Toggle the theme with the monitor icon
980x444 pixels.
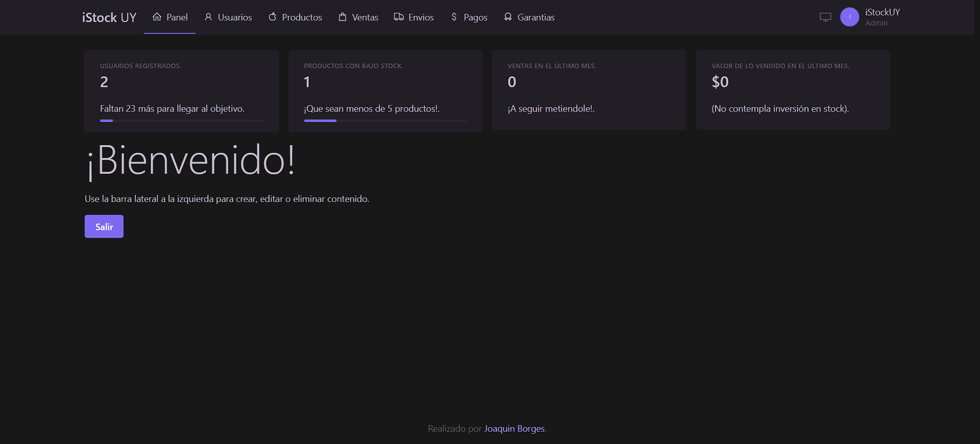click(825, 17)
